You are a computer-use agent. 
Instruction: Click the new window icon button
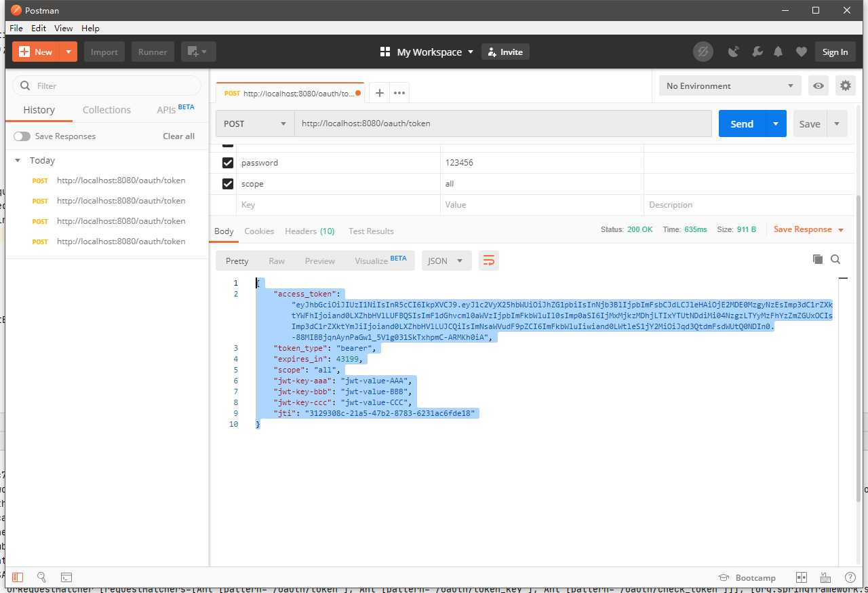click(198, 52)
